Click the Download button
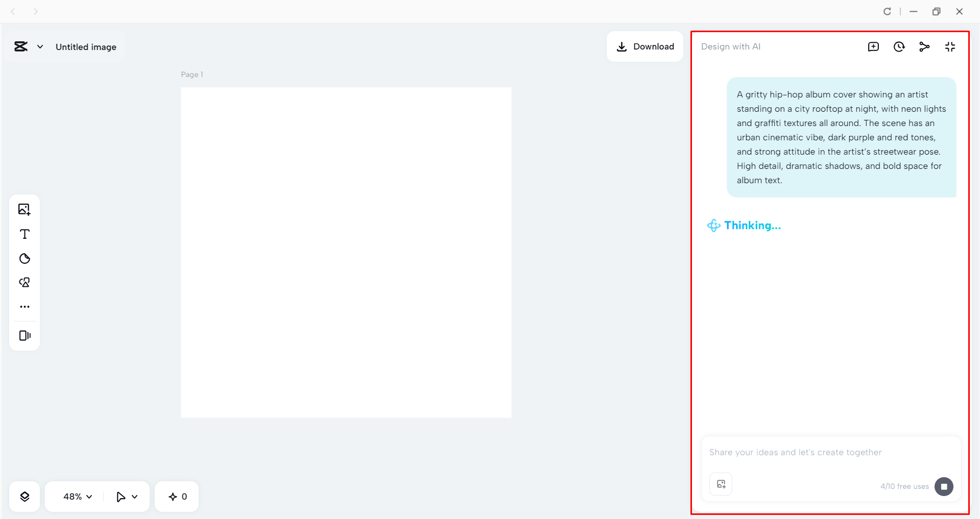This screenshot has width=980, height=519. [645, 46]
